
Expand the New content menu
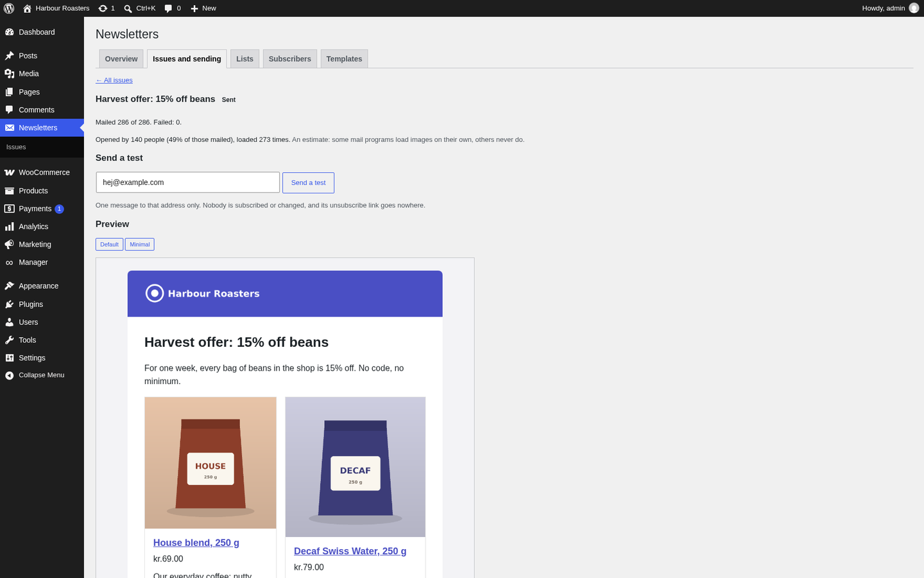(203, 8)
